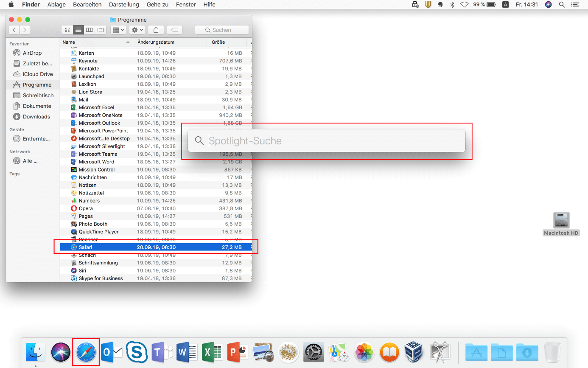Sort by the Name column header
588x368 pixels.
(x=96, y=42)
